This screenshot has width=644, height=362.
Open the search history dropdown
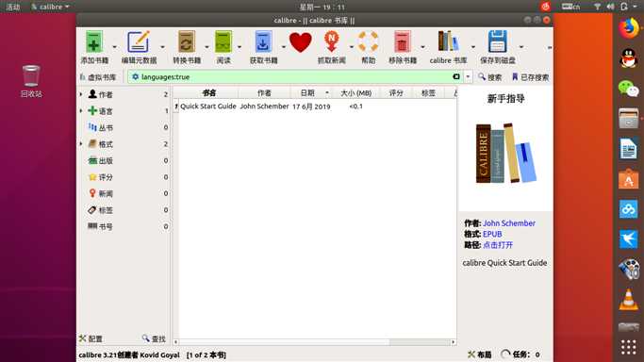[x=468, y=76]
